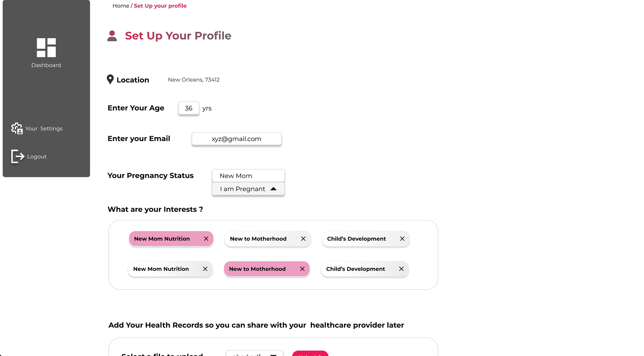Screen dimensions: 644x356
Task: Remove the top-row New to Motherhood tag
Action: click(x=303, y=239)
